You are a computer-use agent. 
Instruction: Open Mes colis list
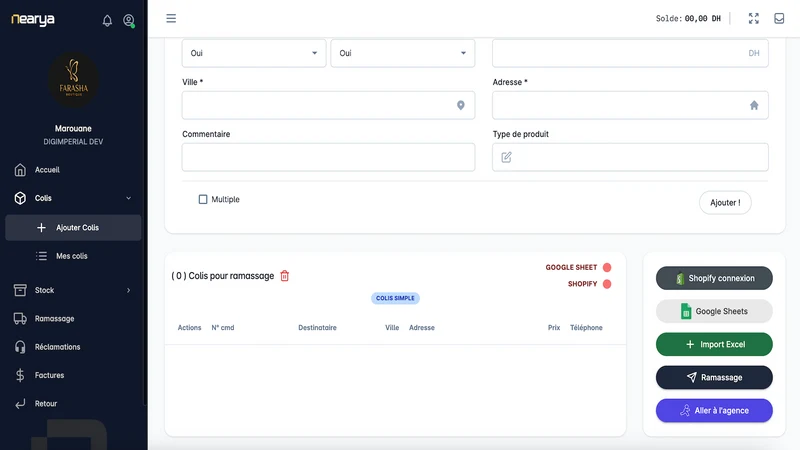[x=73, y=256]
